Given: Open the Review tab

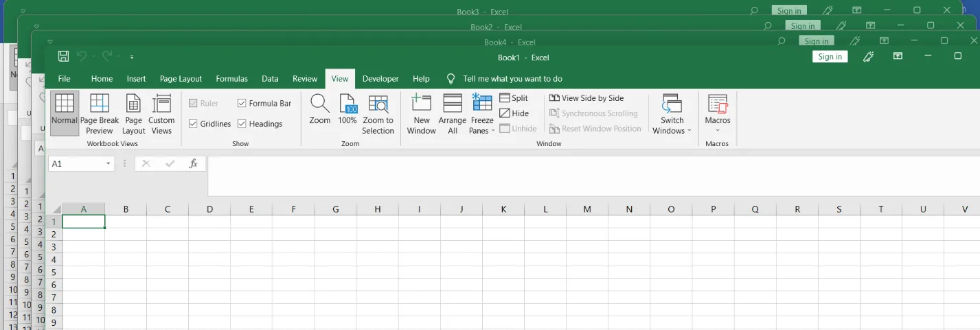Looking at the screenshot, I should pos(305,79).
